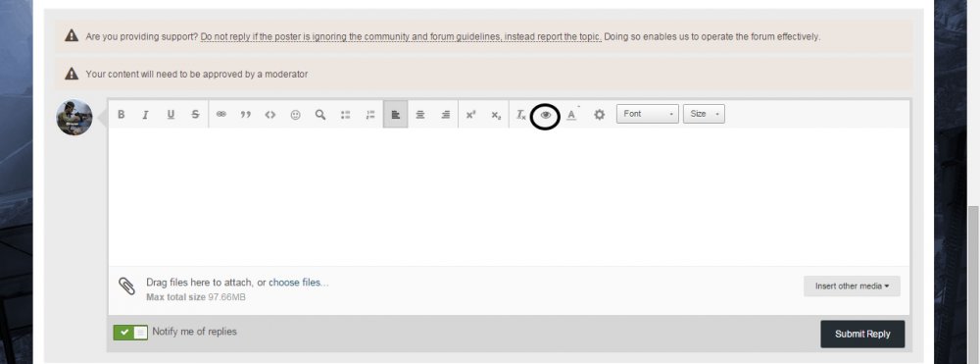
Task: Click the choose files link
Action: coord(299,282)
